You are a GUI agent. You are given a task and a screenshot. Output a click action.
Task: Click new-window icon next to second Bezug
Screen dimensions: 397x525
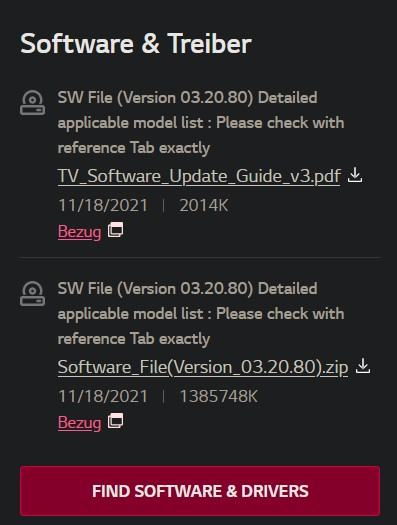tap(115, 421)
